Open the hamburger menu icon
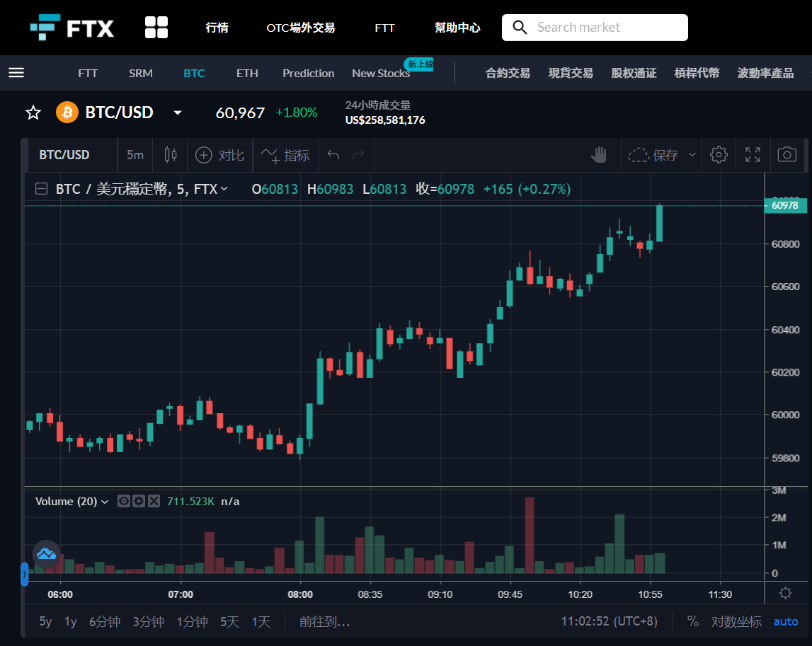812x646 pixels. (x=16, y=73)
